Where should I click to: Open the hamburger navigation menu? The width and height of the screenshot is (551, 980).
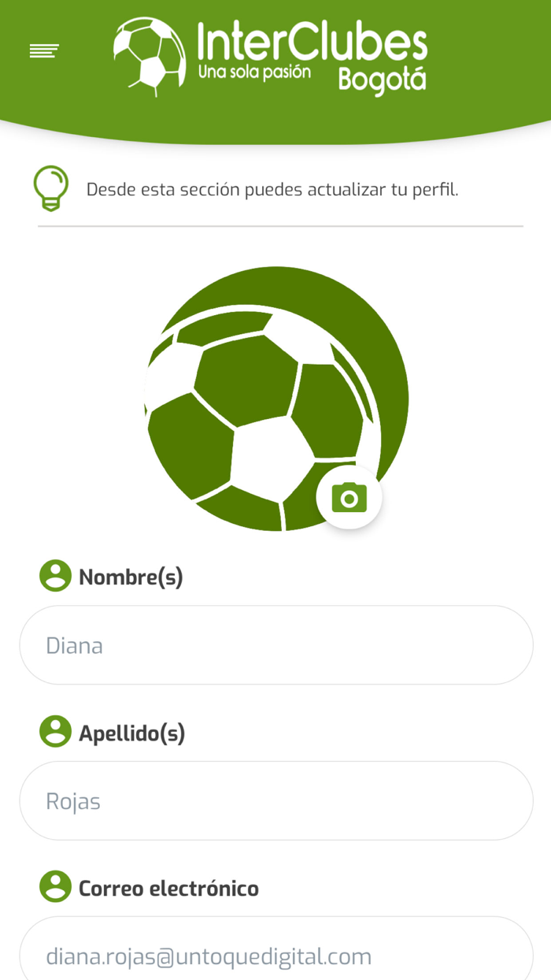pyautogui.click(x=43, y=50)
